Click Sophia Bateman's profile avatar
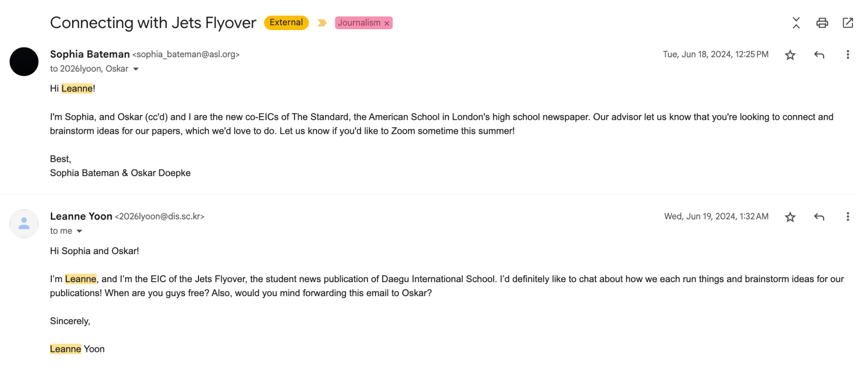This screenshot has height=377, width=868. [24, 62]
